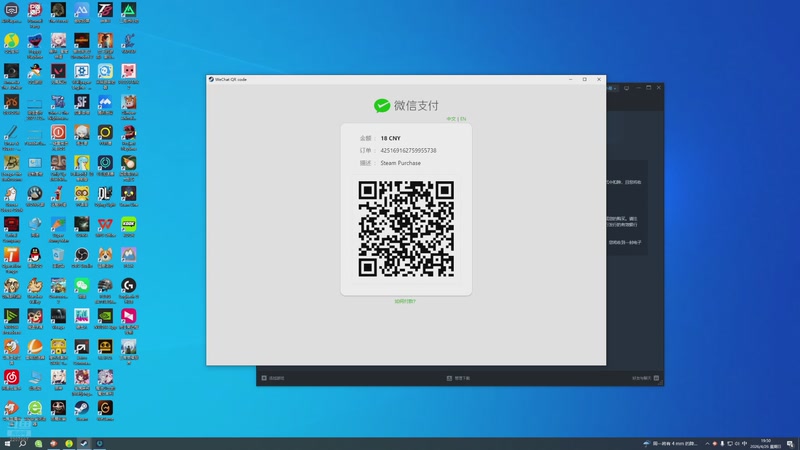Open the Wallpaper Engine desktop icon
The height and width of the screenshot is (450, 800).
(82, 71)
